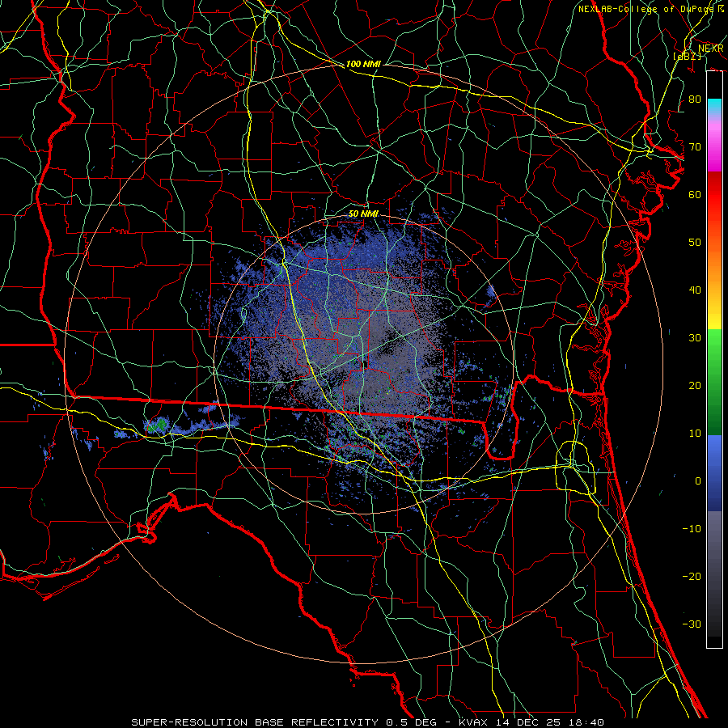Click the 70 dBZ scale value

[695, 147]
